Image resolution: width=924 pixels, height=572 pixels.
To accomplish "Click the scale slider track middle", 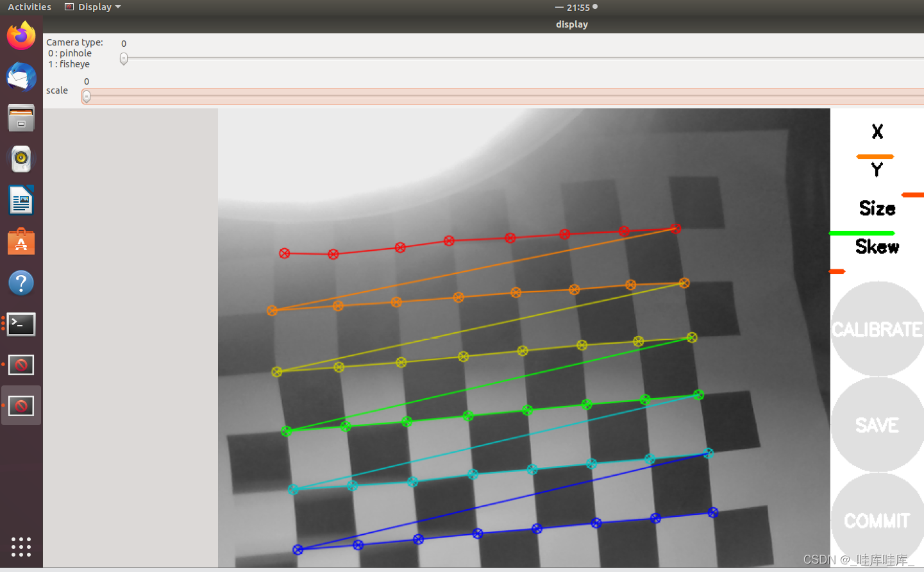I will [x=503, y=97].
